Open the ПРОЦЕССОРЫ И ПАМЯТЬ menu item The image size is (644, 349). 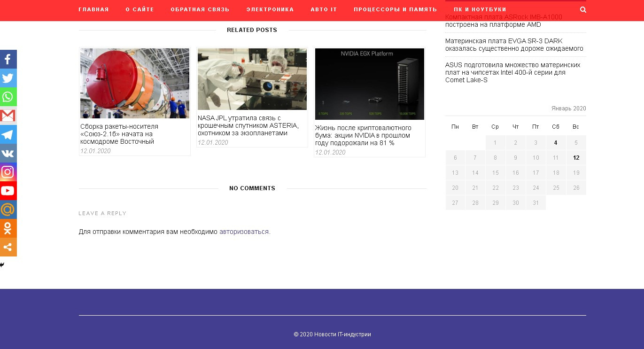[396, 9]
